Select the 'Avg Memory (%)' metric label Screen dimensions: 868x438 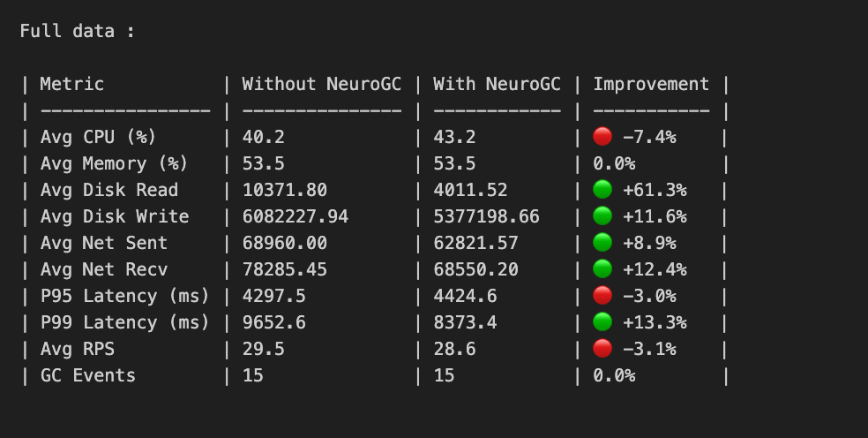pos(114,163)
